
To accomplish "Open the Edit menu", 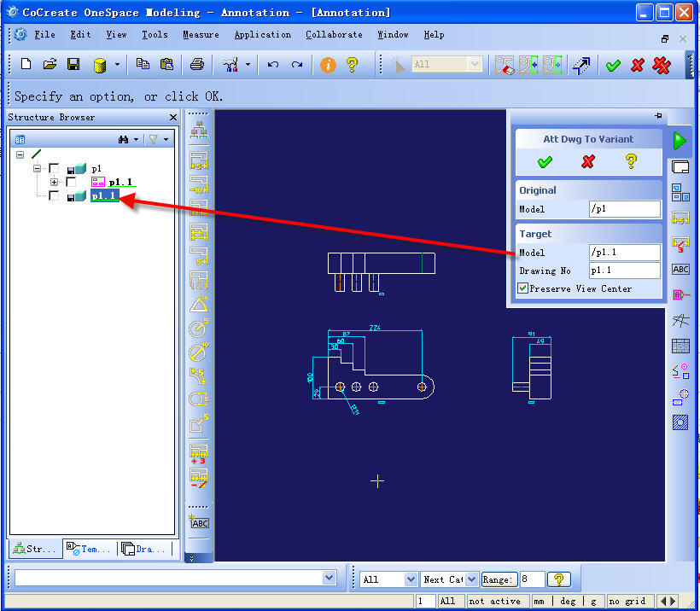I will (80, 34).
